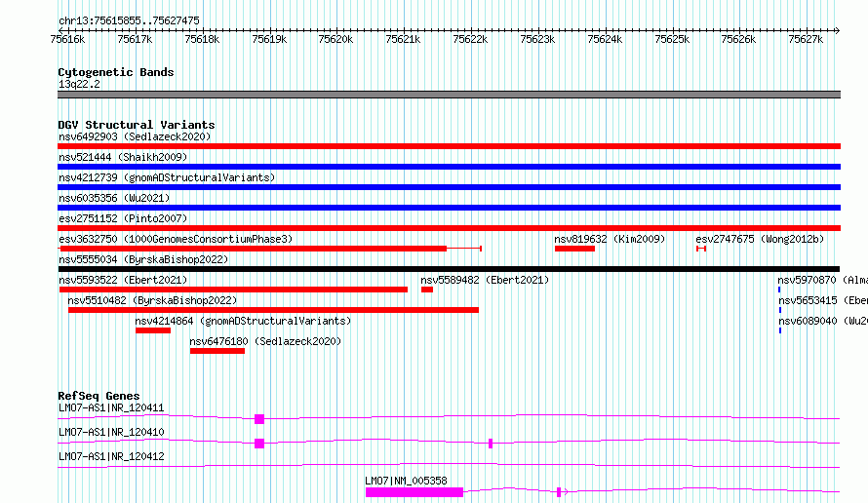Image resolution: width=868 pixels, height=503 pixels.
Task: Click the 75619k ruler tick label
Action: pos(269,39)
